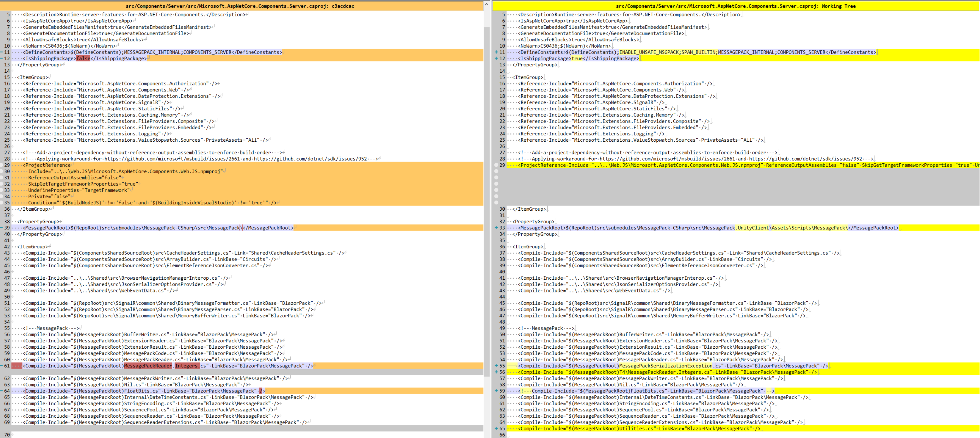Screen dimensions: 980x438
Task: Click 'ReferenceOutputAssemblies="false"' on left line 31
Action: (x=74, y=178)
